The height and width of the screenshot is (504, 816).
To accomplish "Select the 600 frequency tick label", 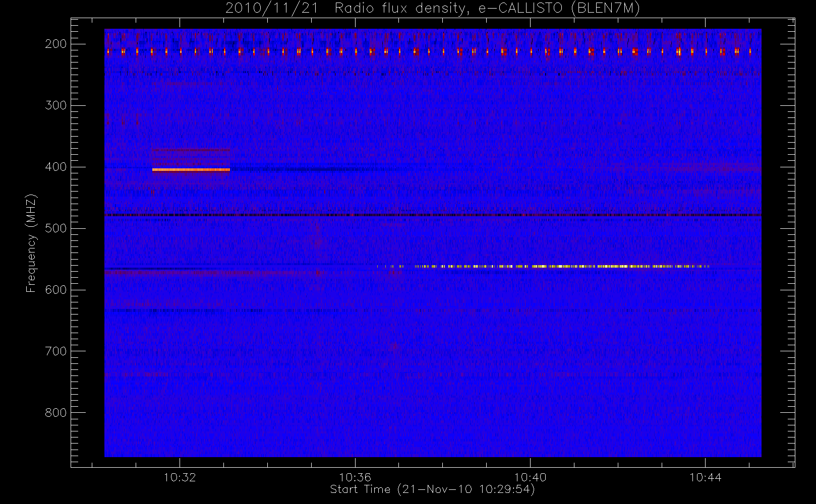I will 55,290.
